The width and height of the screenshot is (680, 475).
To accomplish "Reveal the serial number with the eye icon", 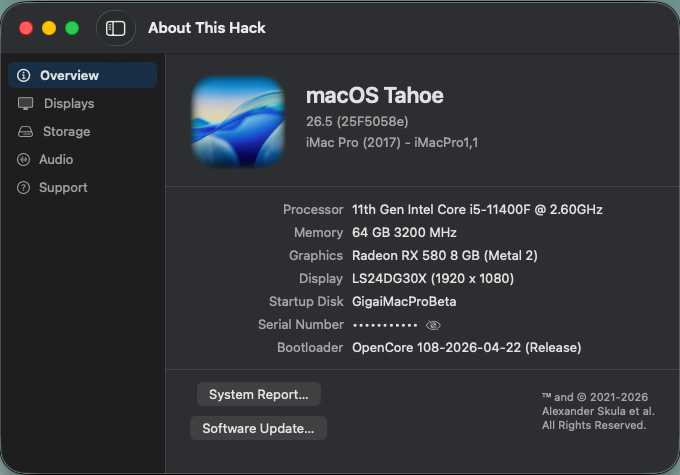I will tap(433, 325).
